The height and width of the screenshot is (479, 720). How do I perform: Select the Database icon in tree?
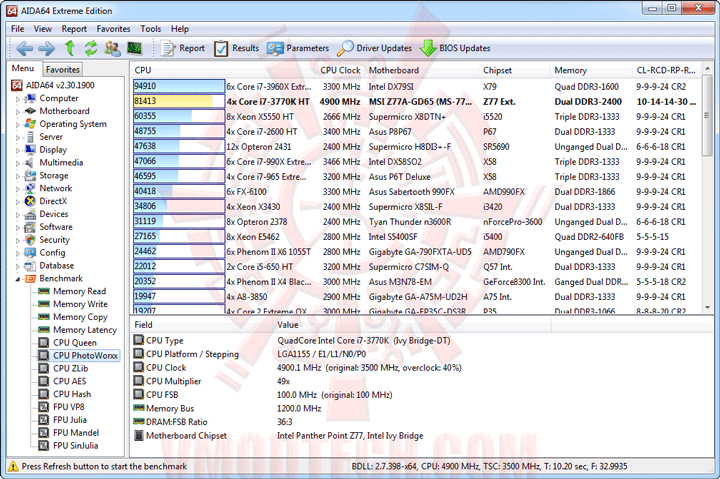[30, 265]
